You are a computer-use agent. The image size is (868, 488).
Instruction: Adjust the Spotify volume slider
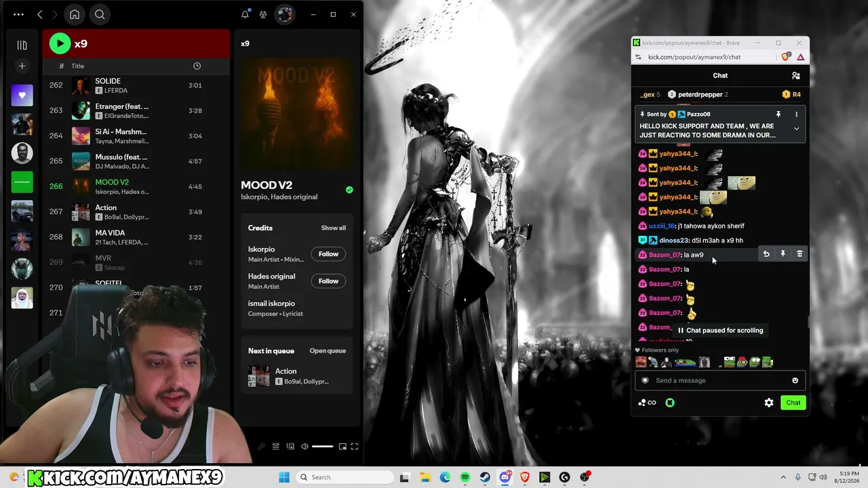pyautogui.click(x=322, y=447)
